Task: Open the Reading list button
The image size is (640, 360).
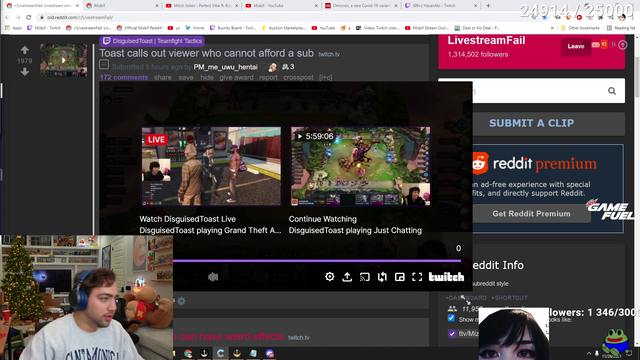Action: pos(621,28)
